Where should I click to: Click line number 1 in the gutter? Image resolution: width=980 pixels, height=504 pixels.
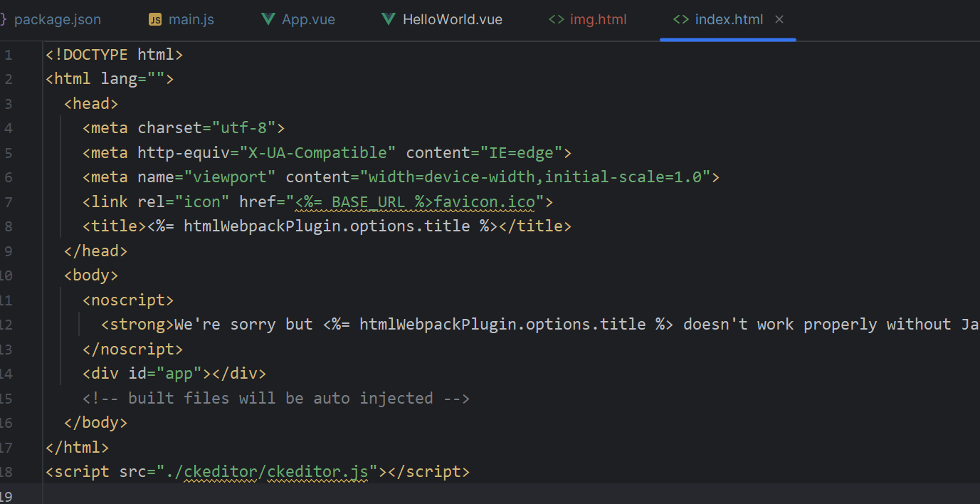click(x=9, y=55)
